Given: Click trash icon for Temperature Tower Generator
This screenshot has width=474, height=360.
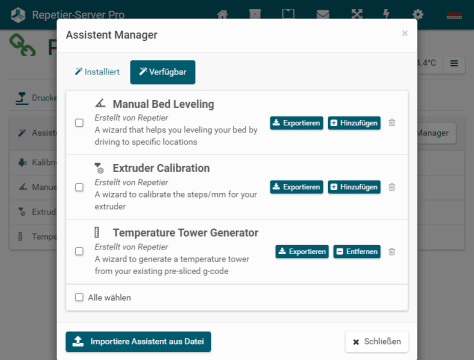Looking at the screenshot, I should [392, 252].
